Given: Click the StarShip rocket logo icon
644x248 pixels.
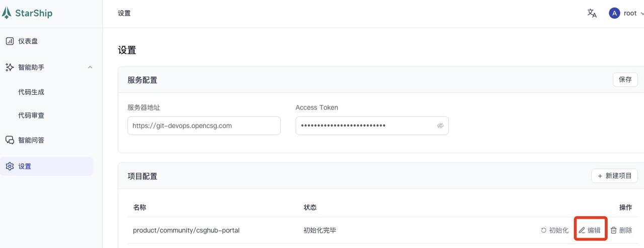Looking at the screenshot, I should point(7,13).
